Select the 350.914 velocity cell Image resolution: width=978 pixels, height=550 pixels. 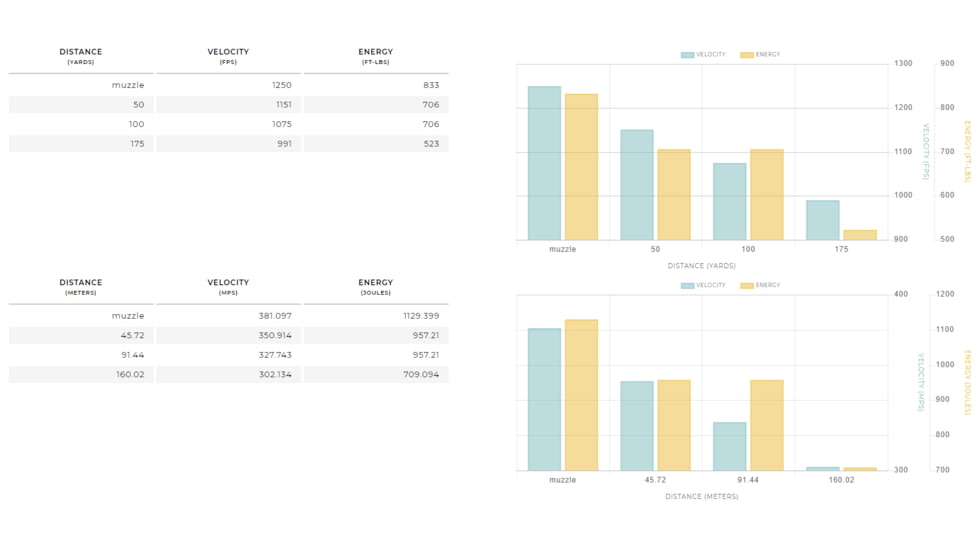tap(228, 335)
